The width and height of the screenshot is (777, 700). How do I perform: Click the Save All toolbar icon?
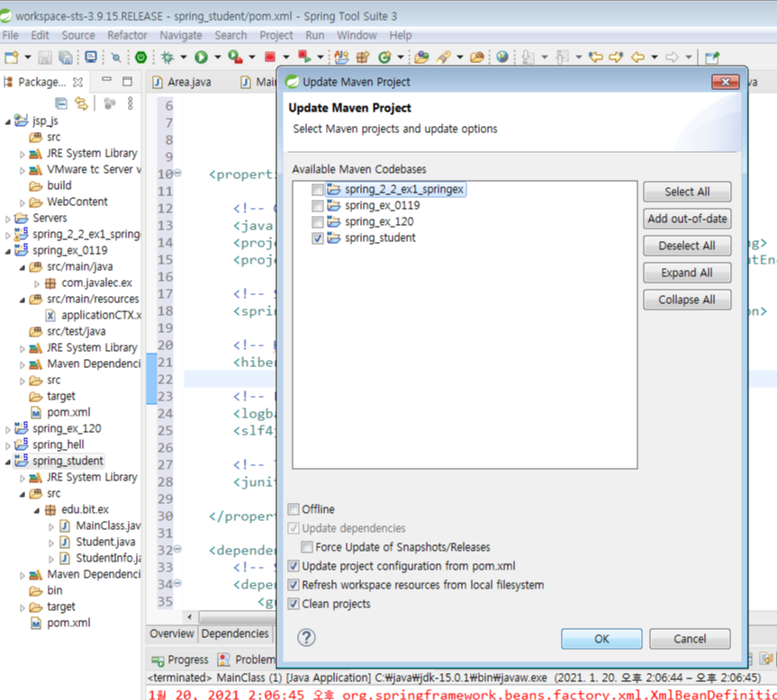point(66,58)
